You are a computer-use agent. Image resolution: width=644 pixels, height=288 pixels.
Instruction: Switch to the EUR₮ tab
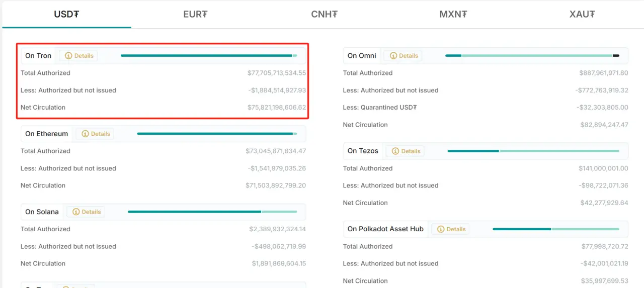click(x=195, y=14)
